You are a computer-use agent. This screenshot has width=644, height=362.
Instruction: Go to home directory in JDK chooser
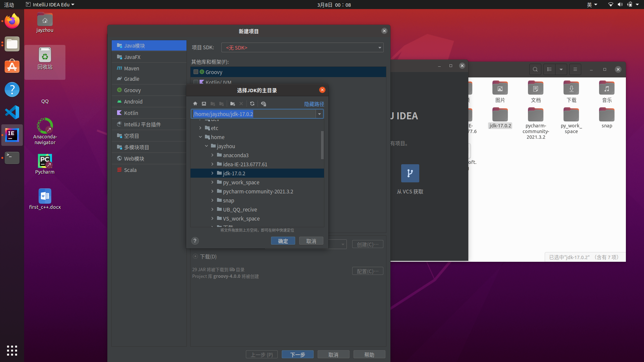click(195, 104)
